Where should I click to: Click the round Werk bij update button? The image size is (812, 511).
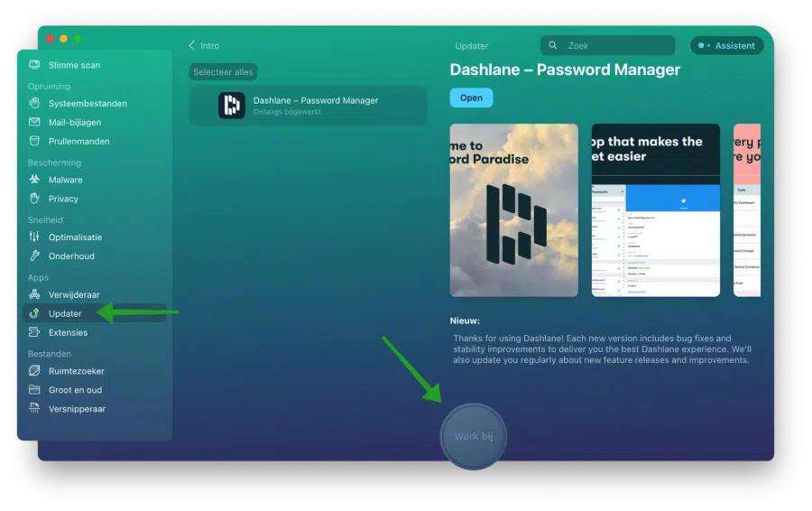click(x=474, y=436)
